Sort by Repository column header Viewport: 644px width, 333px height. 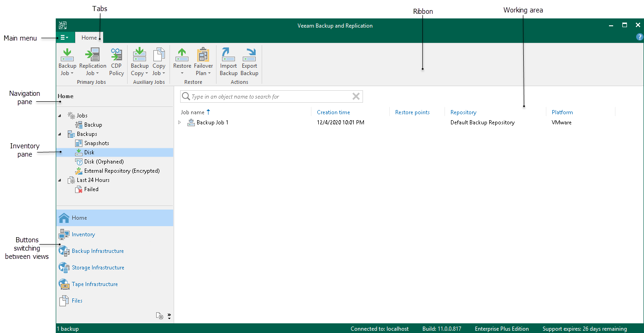pos(463,112)
